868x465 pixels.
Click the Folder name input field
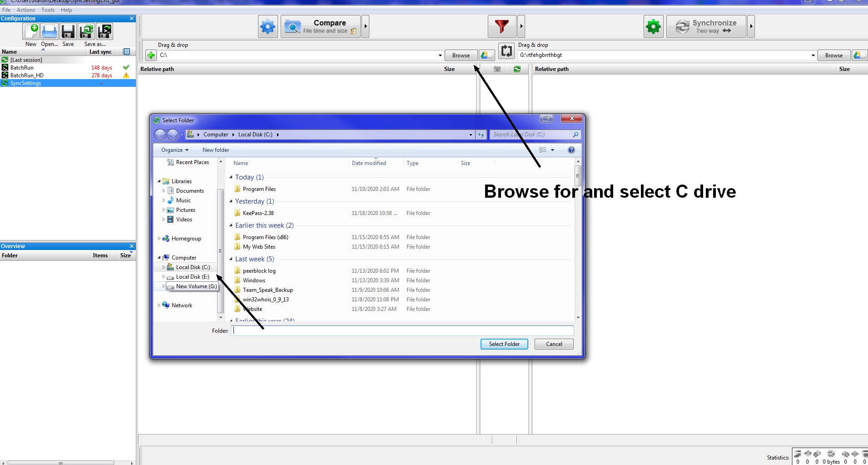(x=402, y=331)
